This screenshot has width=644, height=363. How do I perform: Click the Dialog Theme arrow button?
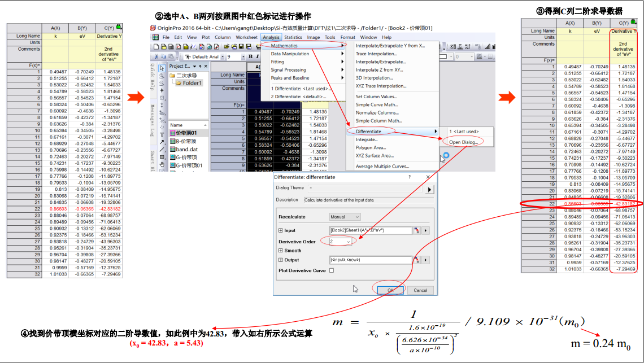(x=429, y=189)
